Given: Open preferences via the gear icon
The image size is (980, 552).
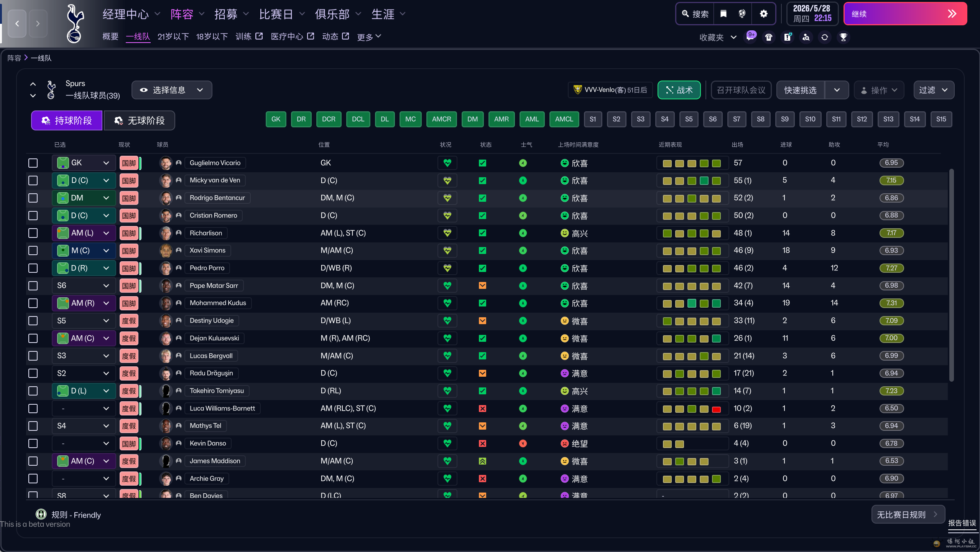Looking at the screenshot, I should click(763, 13).
